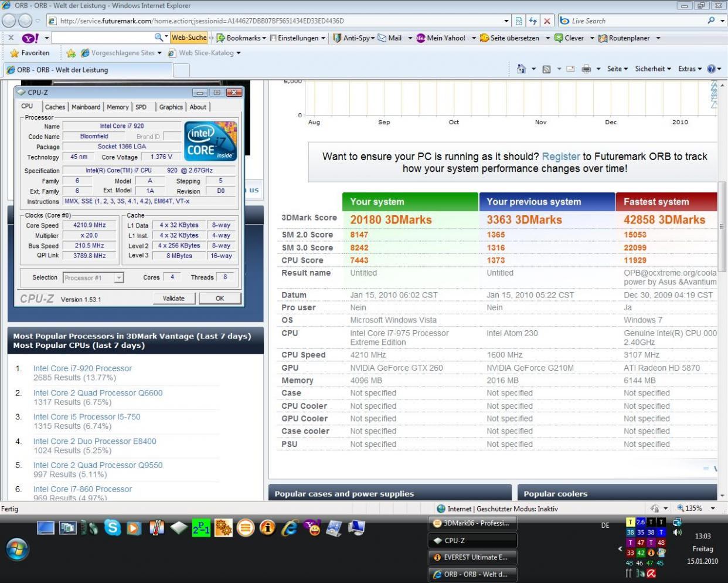
Task: Go back with the browser back arrow
Action: point(9,21)
